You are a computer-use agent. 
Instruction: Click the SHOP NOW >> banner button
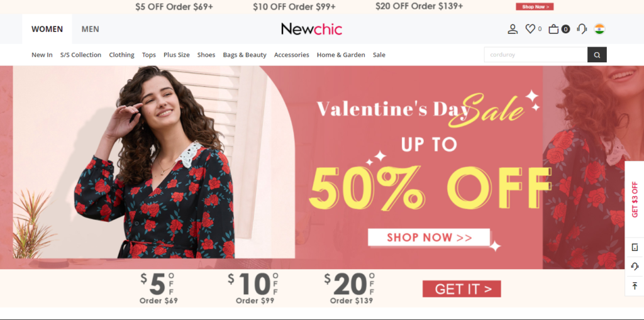429,238
